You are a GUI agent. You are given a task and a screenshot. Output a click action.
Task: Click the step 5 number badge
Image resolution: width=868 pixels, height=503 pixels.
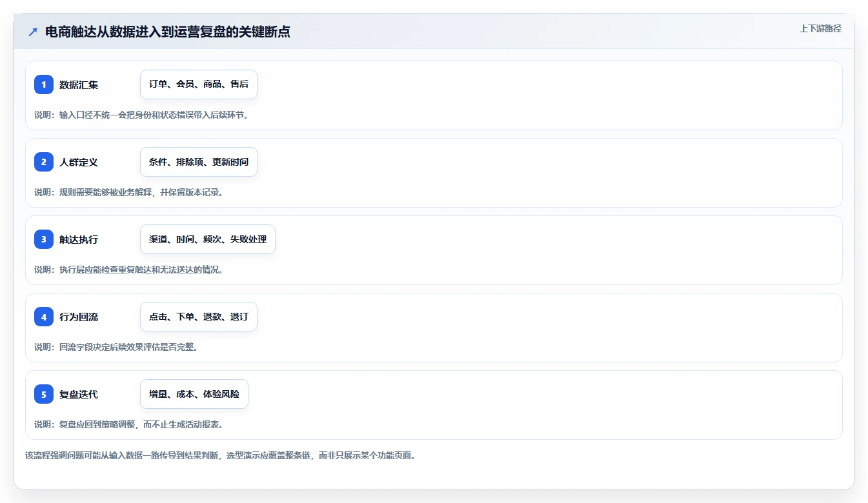pos(44,394)
